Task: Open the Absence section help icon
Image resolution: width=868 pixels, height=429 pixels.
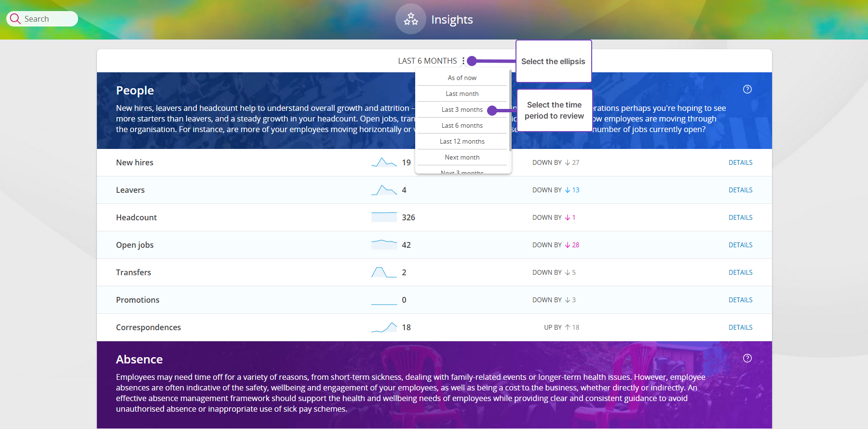Action: [747, 358]
